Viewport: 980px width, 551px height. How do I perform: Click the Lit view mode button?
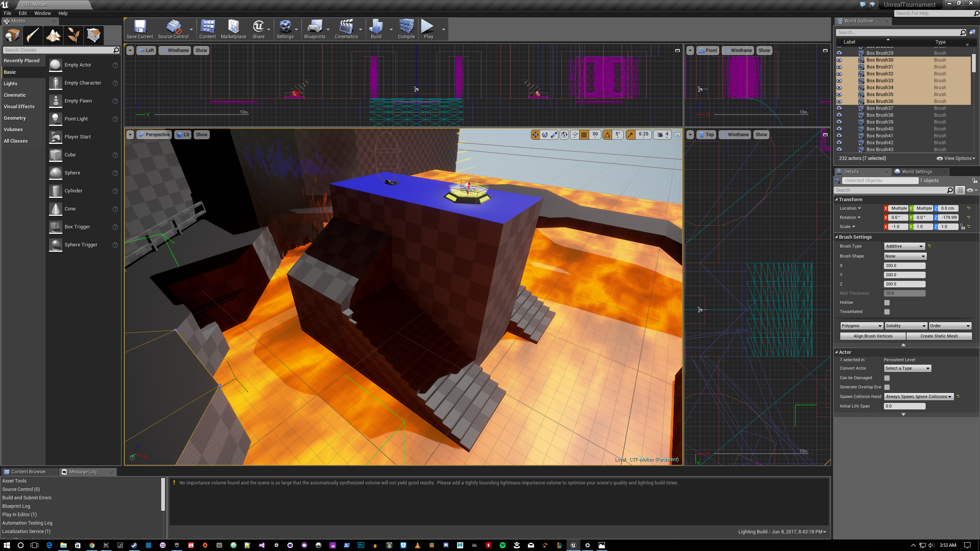coord(183,135)
